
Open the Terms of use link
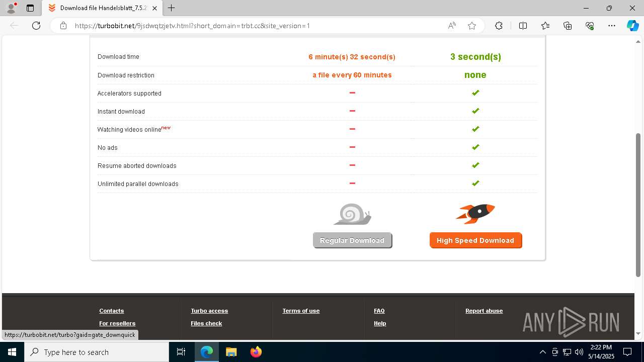(x=301, y=311)
